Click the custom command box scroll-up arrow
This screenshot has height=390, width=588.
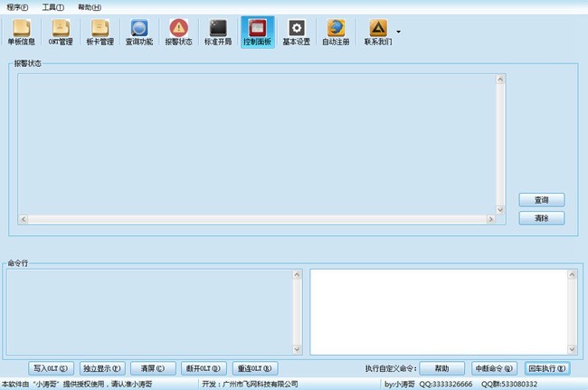(x=572, y=275)
